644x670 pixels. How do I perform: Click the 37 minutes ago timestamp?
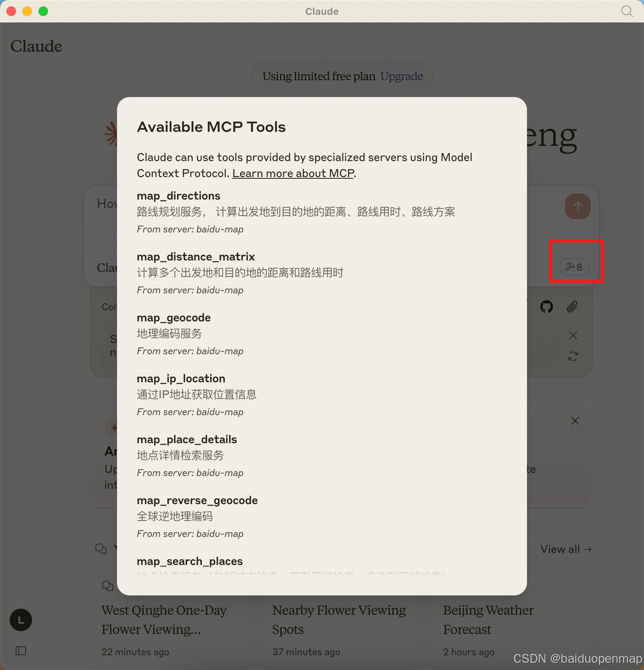pos(306,652)
